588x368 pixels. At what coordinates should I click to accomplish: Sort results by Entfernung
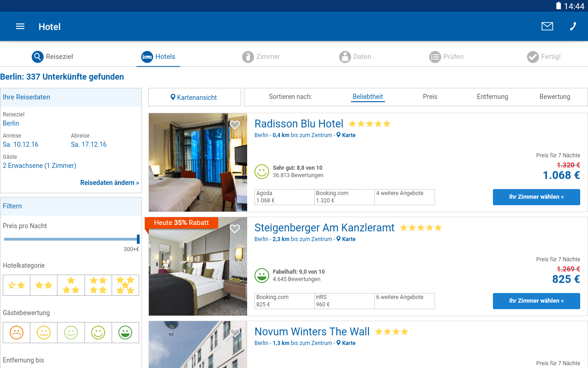(492, 97)
